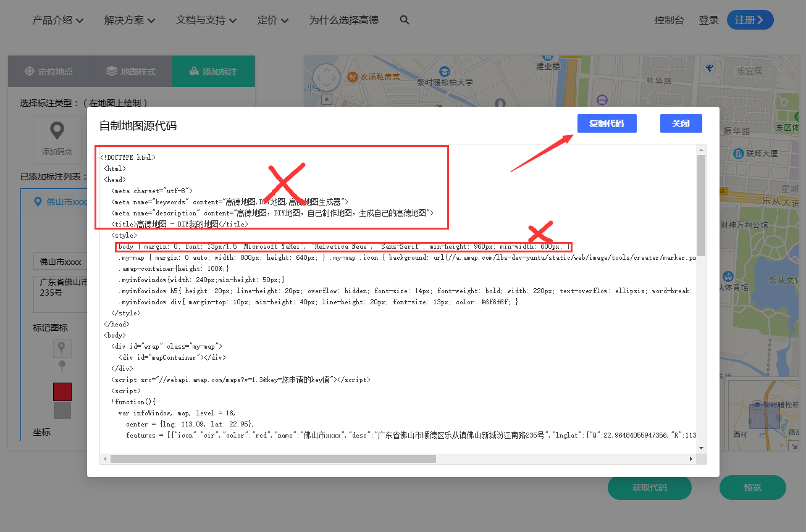Image resolution: width=806 pixels, height=532 pixels.
Task: Click the scroll-down arrow of code box
Action: click(x=701, y=447)
